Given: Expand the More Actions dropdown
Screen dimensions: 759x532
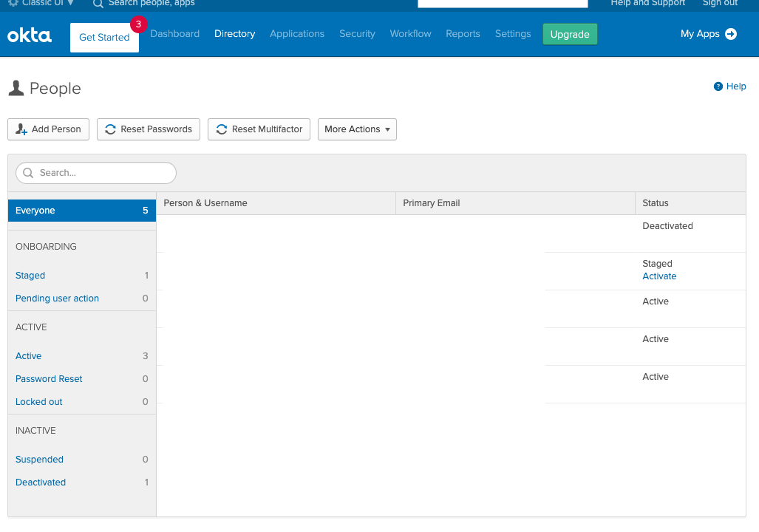Looking at the screenshot, I should [357, 129].
